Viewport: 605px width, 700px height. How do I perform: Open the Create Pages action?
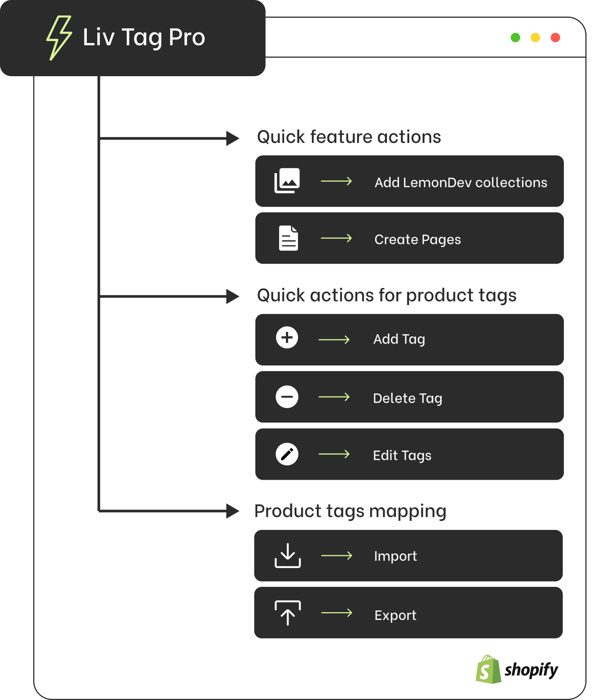click(418, 239)
